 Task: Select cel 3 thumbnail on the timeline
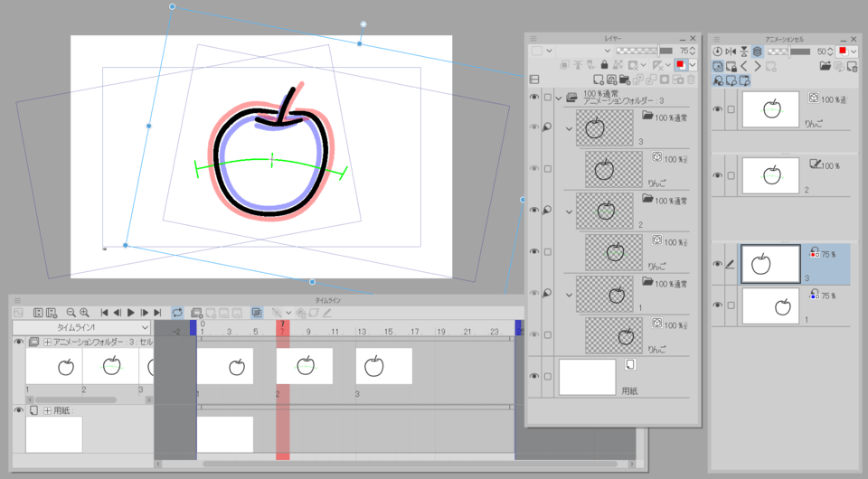click(384, 366)
